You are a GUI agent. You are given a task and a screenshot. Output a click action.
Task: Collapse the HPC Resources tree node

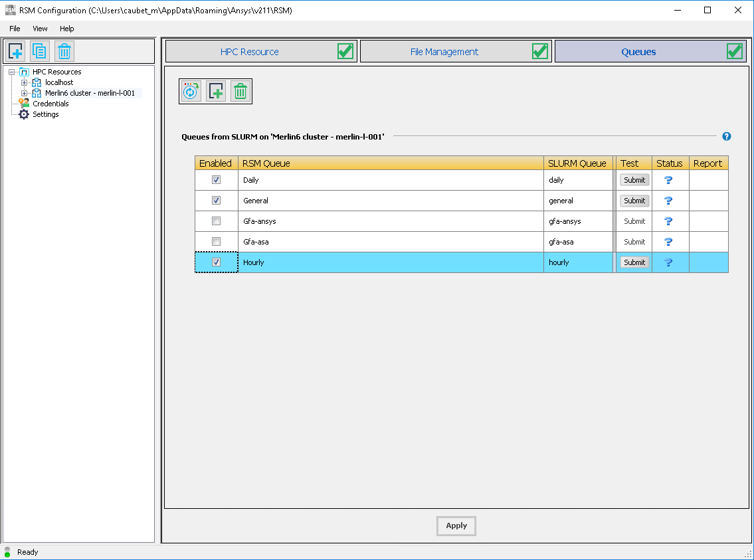click(12, 72)
